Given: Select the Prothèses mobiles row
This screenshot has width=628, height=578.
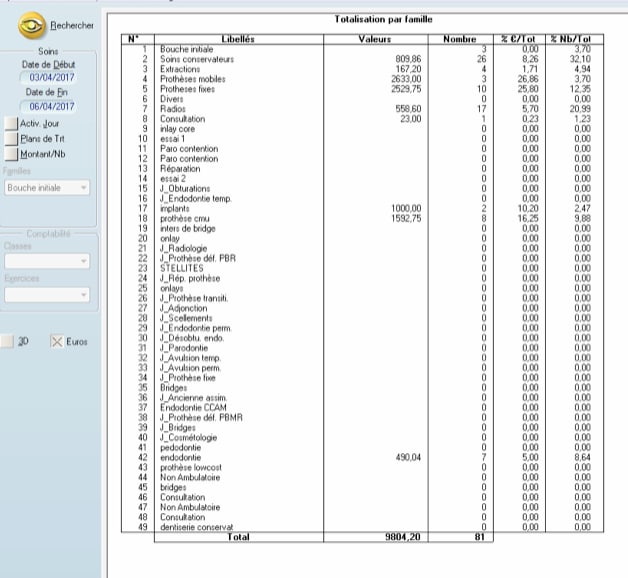Looking at the screenshot, I should pos(362,79).
